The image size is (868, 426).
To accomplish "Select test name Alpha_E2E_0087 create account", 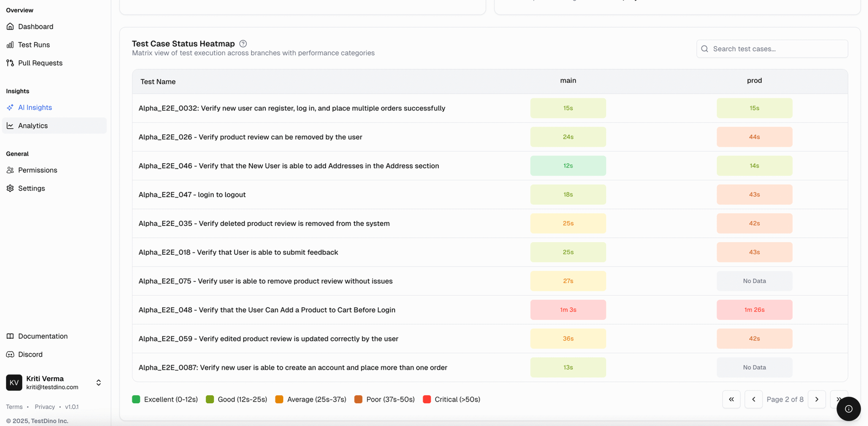I will [x=293, y=367].
